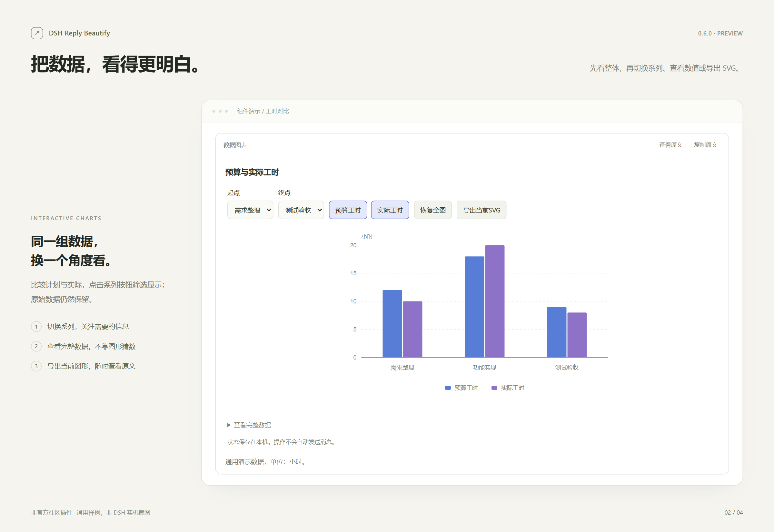Click the breadcrumb 组件演示 / 工时对比
This screenshot has height=532, width=774.
click(263, 111)
